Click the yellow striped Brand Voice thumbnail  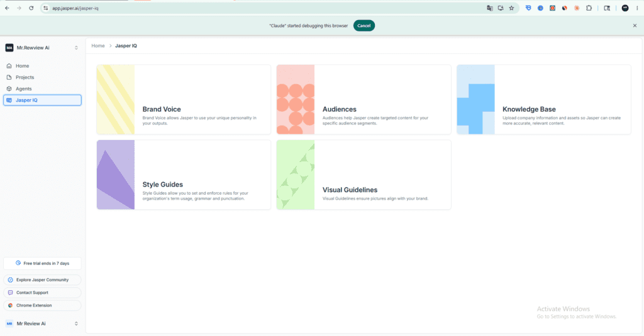click(116, 99)
